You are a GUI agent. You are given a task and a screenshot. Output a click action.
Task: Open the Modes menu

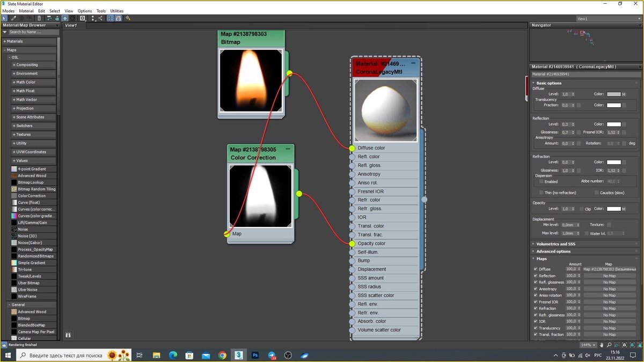(x=8, y=11)
